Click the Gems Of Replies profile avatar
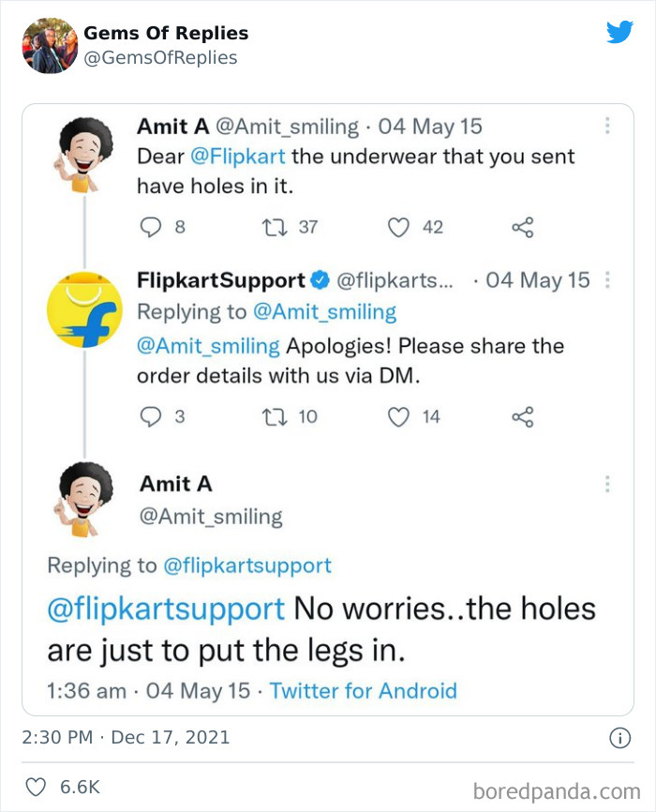Image resolution: width=656 pixels, height=812 pixels. tap(49, 44)
